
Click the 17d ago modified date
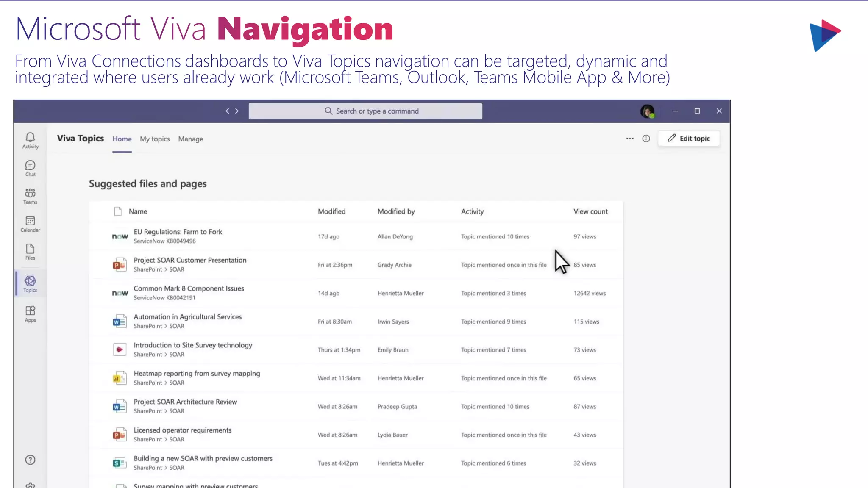tap(328, 236)
